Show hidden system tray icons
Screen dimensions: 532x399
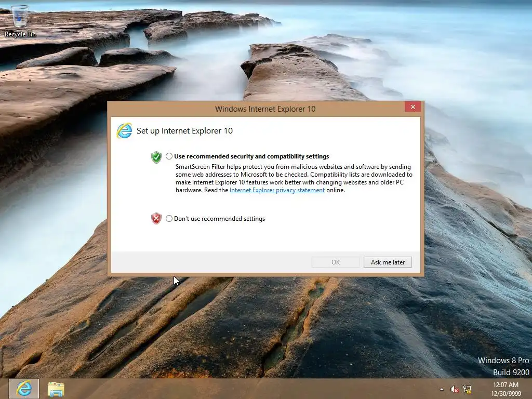click(x=442, y=389)
